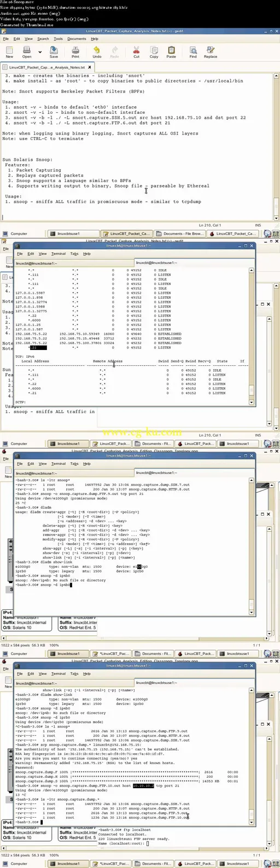Undo the last edit via gedit's Undo icon
Screen dimensions: 280x868
pyautogui.click(x=97, y=53)
